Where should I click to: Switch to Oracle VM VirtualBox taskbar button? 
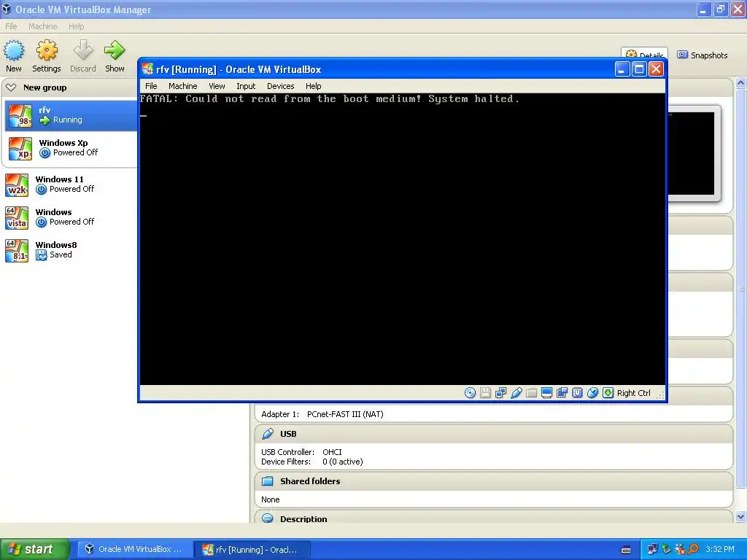tap(135, 550)
